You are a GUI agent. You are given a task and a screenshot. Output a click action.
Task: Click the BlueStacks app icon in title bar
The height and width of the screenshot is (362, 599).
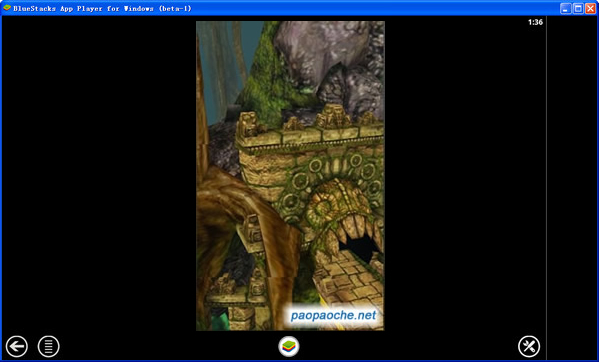tap(7, 8)
